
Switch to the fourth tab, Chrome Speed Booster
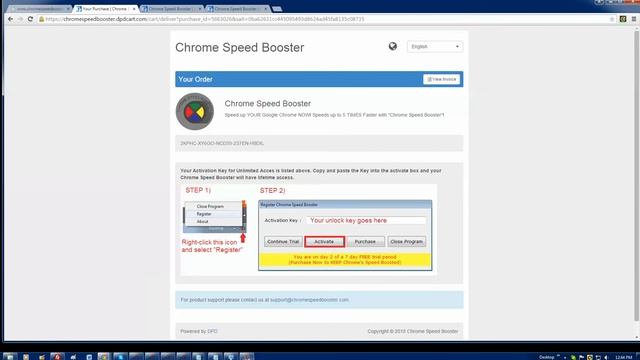point(238,9)
